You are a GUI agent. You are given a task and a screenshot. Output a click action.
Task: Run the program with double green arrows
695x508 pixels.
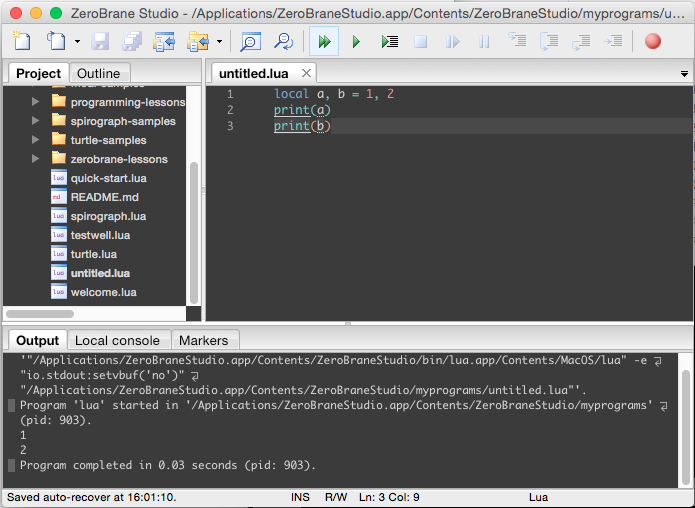324,41
